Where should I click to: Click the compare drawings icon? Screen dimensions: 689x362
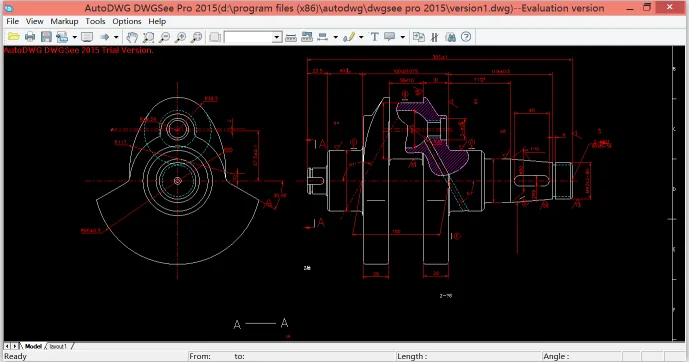[418, 37]
